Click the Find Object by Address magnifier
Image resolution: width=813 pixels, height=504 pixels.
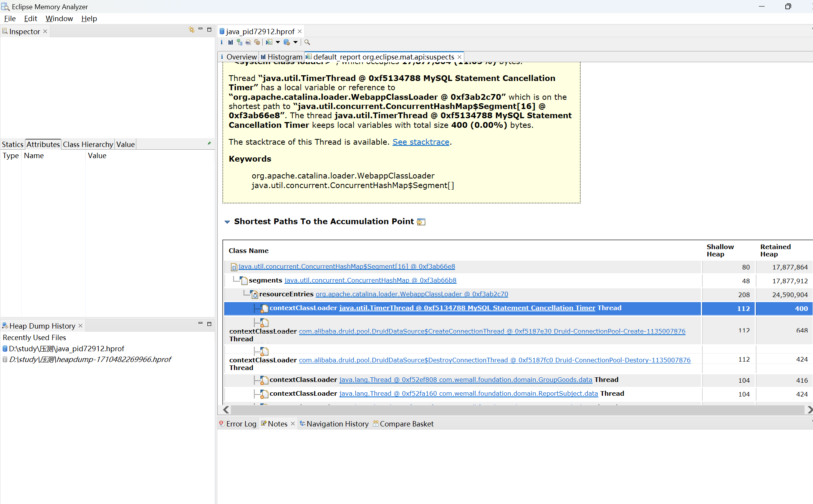pos(307,42)
